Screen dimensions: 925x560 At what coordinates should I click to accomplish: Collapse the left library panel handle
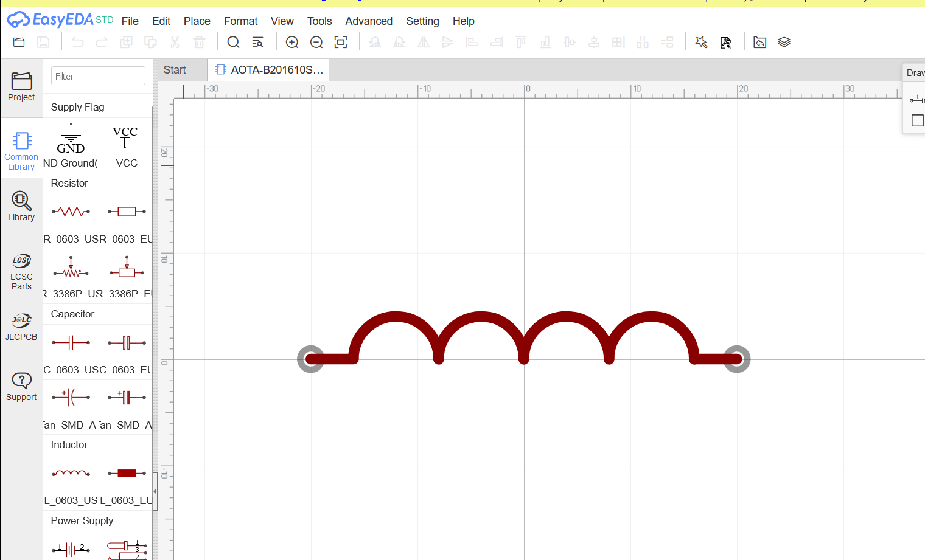(x=155, y=491)
